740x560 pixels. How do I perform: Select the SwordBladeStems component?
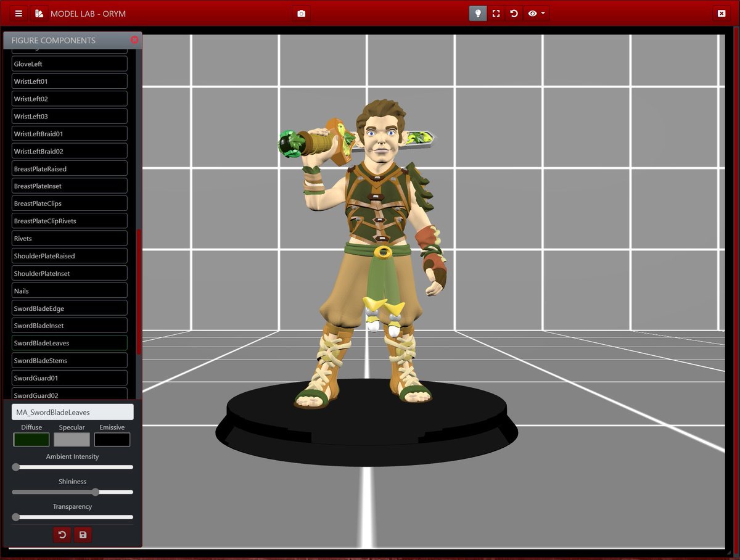coord(70,361)
